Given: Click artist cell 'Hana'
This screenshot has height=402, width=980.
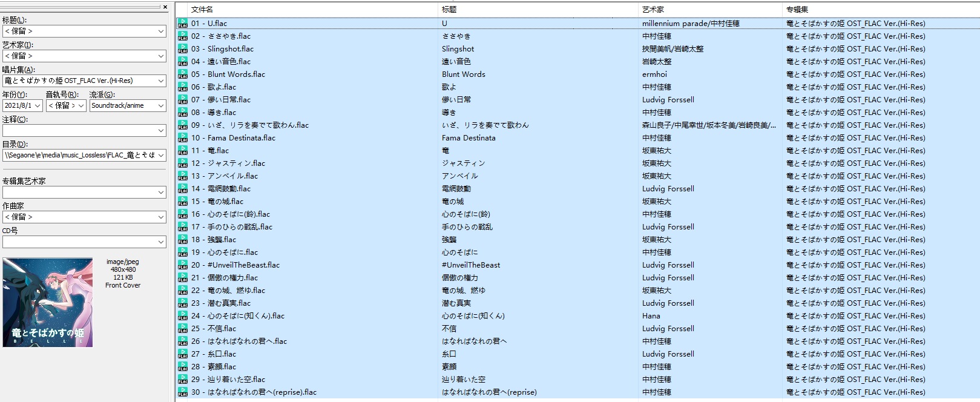Looking at the screenshot, I should 651,316.
